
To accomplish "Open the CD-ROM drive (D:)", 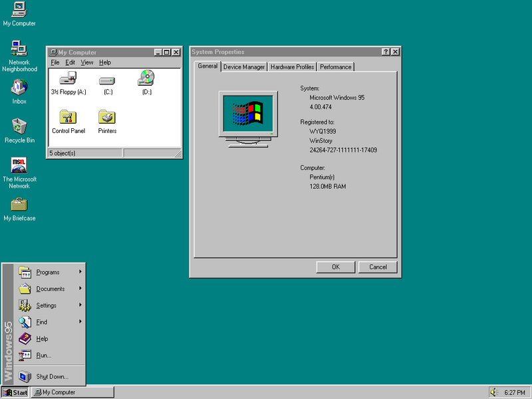I will coord(146,80).
